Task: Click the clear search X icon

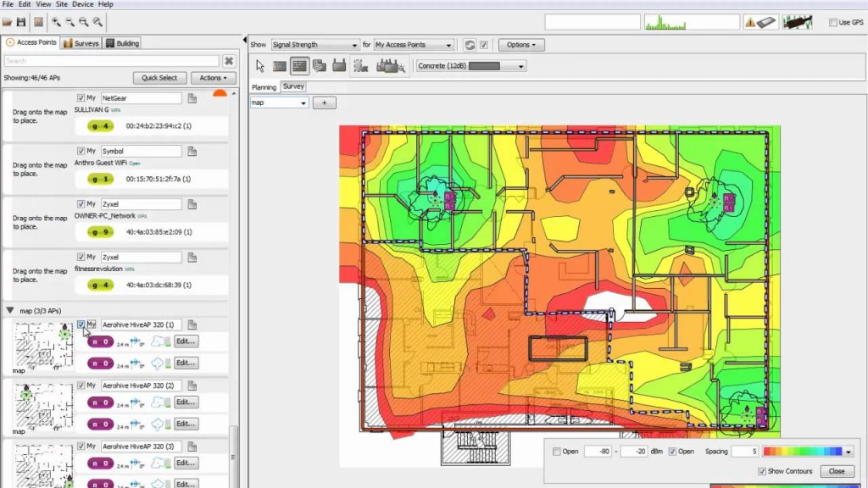Action: pyautogui.click(x=228, y=61)
